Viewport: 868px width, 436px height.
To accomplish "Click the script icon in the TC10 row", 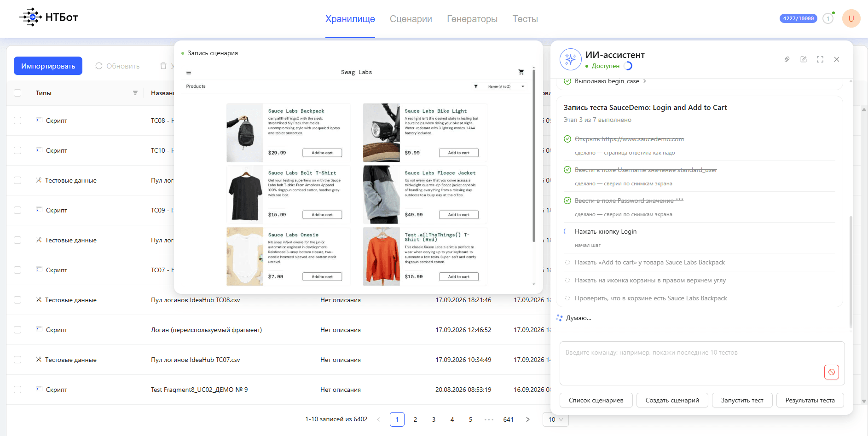I will (39, 150).
